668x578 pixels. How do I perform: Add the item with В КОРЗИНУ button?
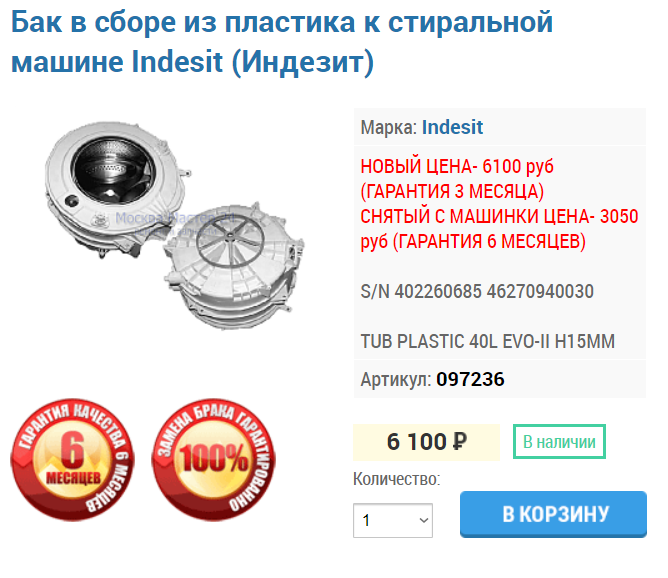tap(553, 514)
